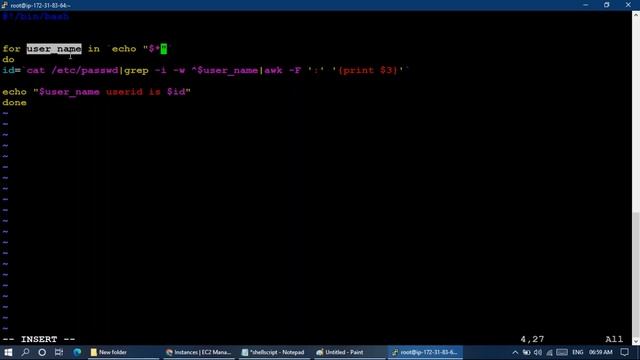Click the terminal scroll-down arrow
The height and width of the screenshot is (360, 640).
click(636, 342)
